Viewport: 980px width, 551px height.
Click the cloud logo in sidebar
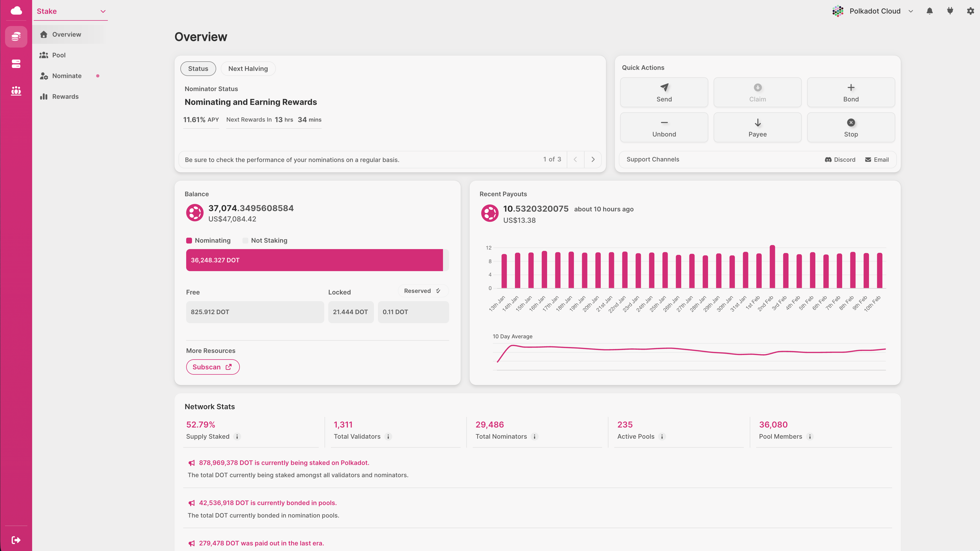point(16,11)
